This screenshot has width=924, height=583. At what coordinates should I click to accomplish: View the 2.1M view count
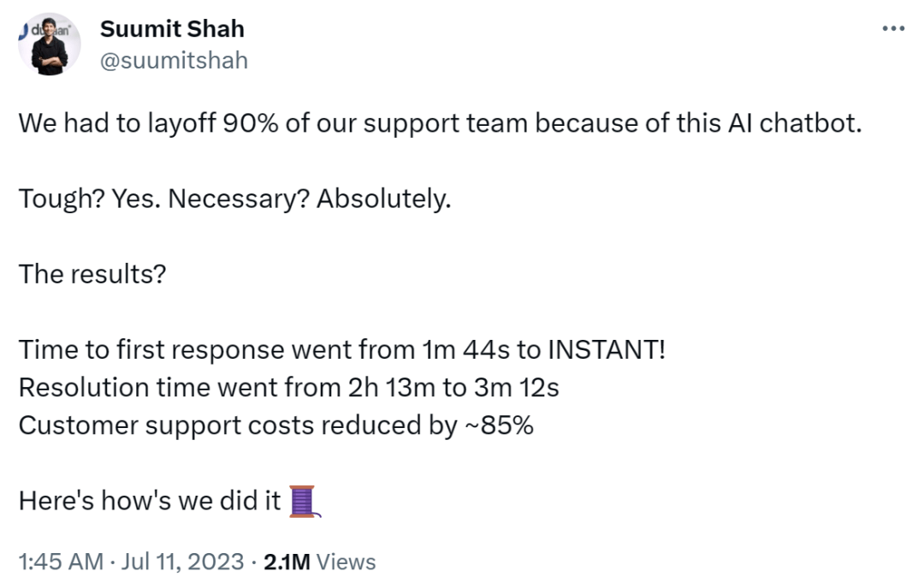click(287, 562)
